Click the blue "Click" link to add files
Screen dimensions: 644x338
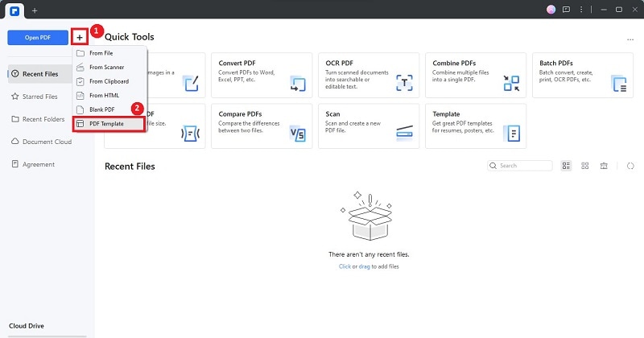pyautogui.click(x=345, y=266)
